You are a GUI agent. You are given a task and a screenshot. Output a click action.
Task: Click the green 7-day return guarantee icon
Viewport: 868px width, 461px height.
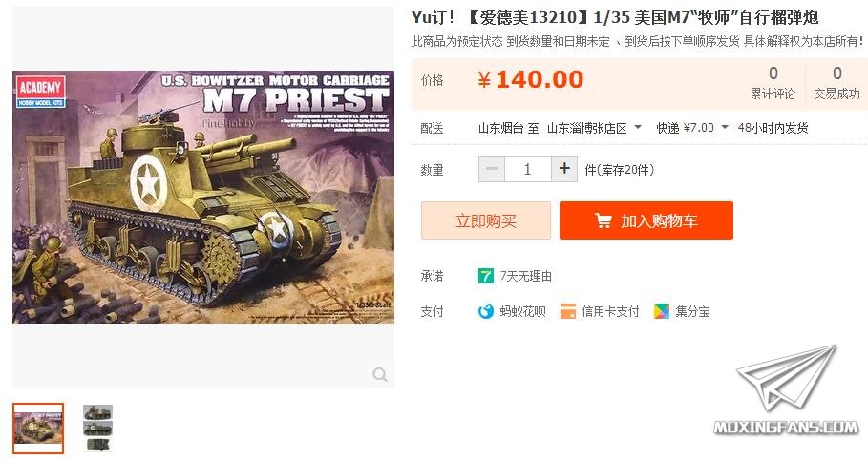coord(485,276)
